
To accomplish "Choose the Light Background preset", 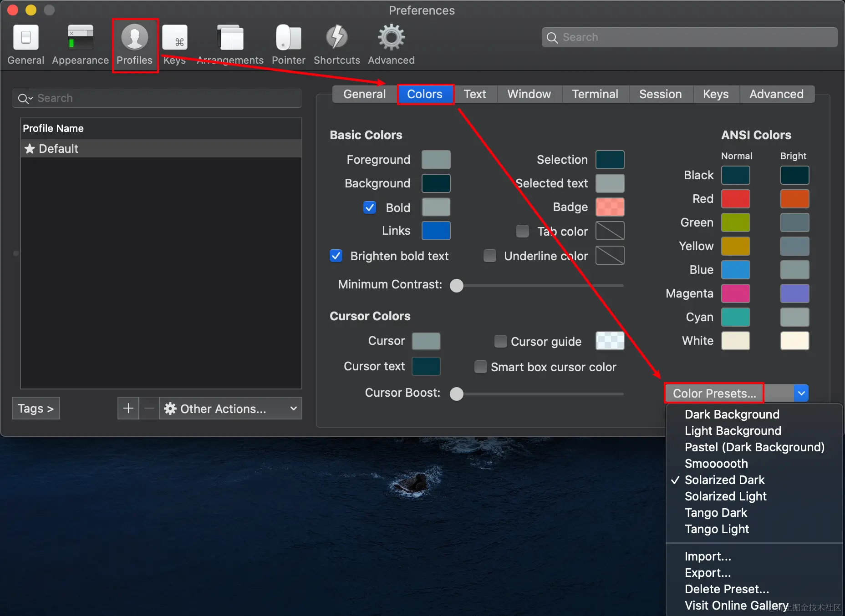I will [x=754, y=431].
